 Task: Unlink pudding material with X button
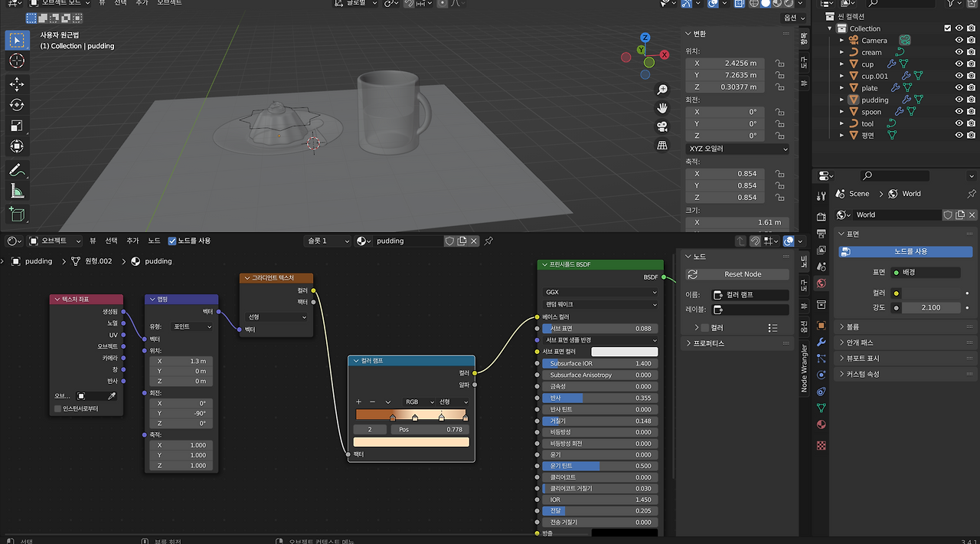pyautogui.click(x=474, y=241)
